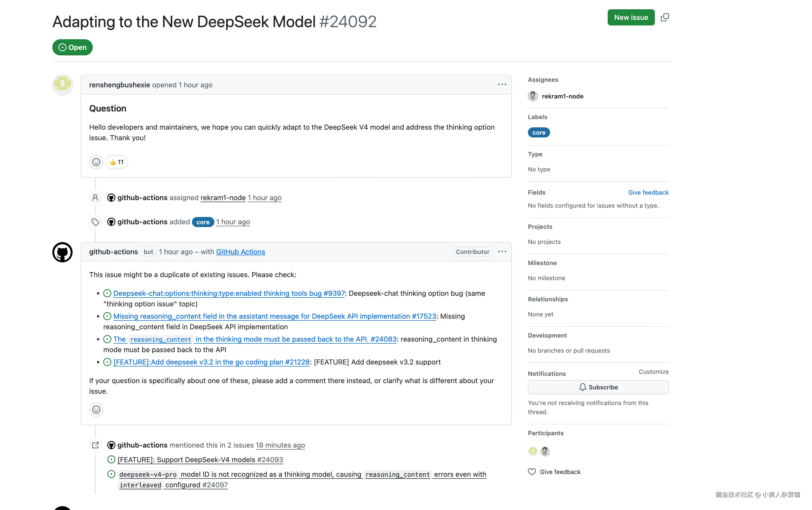Screen dimensions: 812x510
Task: Click the github-actions bot avatar
Action: (62, 252)
